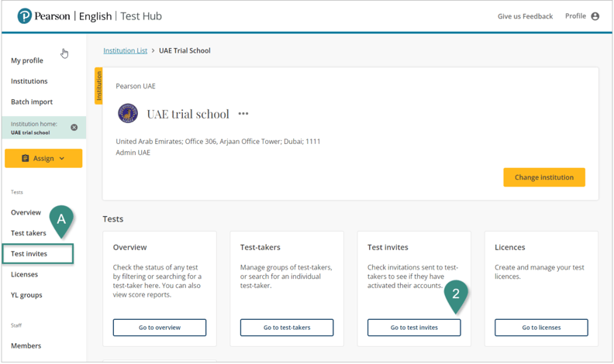The image size is (614, 364).
Task: Click Go to test invites button
Action: click(414, 328)
